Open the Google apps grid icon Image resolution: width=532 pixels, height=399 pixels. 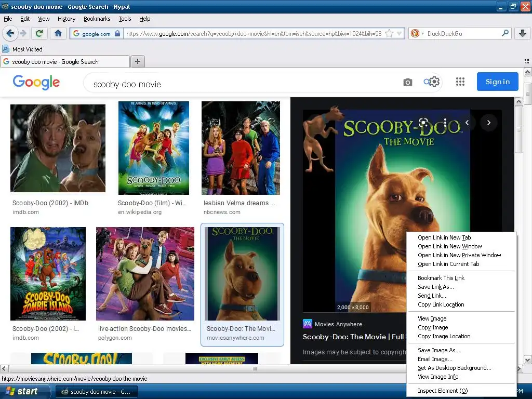click(x=460, y=82)
